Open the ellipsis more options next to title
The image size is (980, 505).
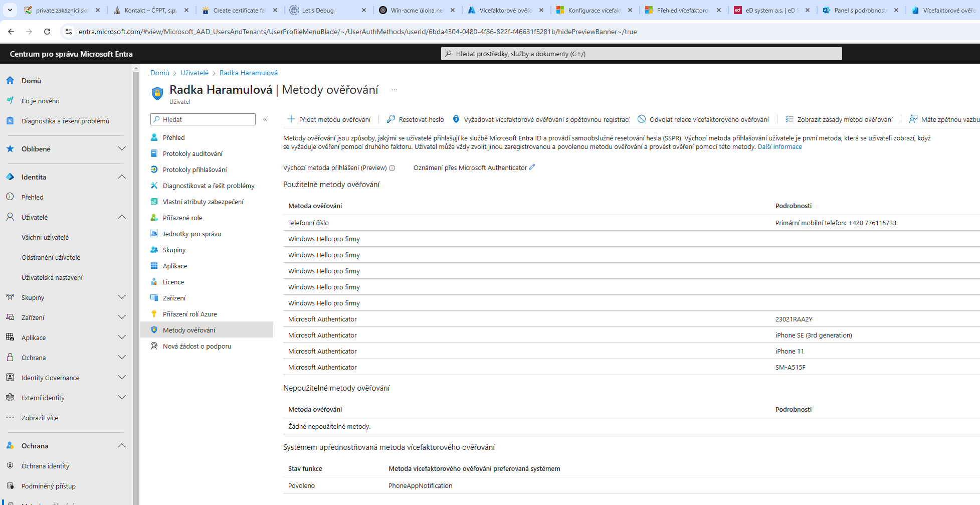tap(395, 90)
